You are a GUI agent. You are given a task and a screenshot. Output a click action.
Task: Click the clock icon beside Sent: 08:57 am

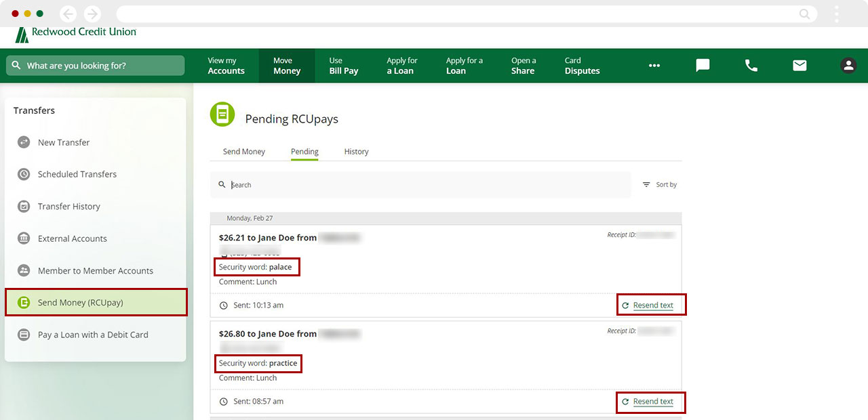coord(224,402)
